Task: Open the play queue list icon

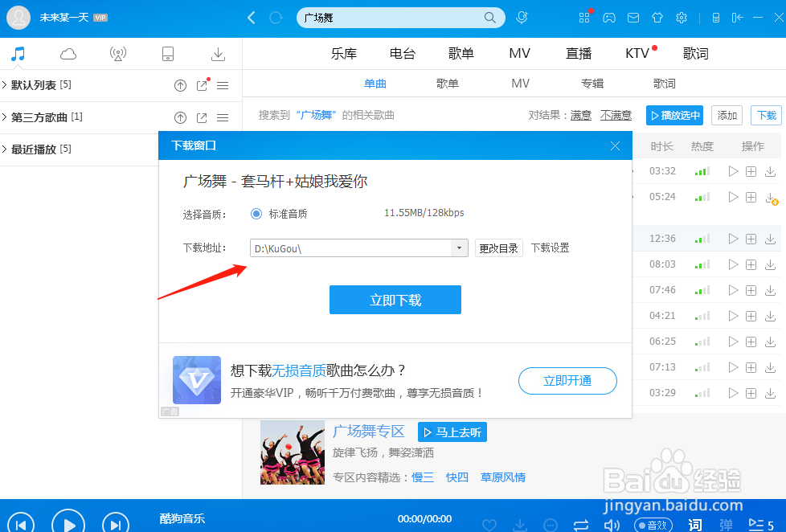Action: [761, 525]
